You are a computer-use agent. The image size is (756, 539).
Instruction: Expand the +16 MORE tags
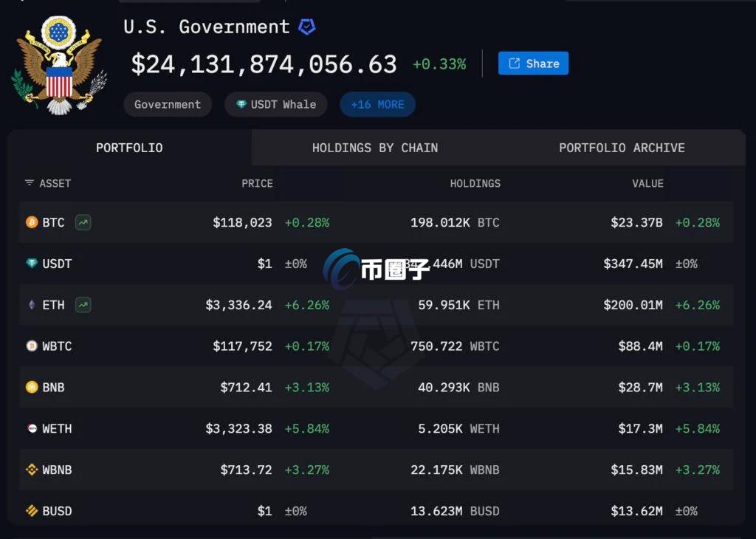(x=377, y=105)
